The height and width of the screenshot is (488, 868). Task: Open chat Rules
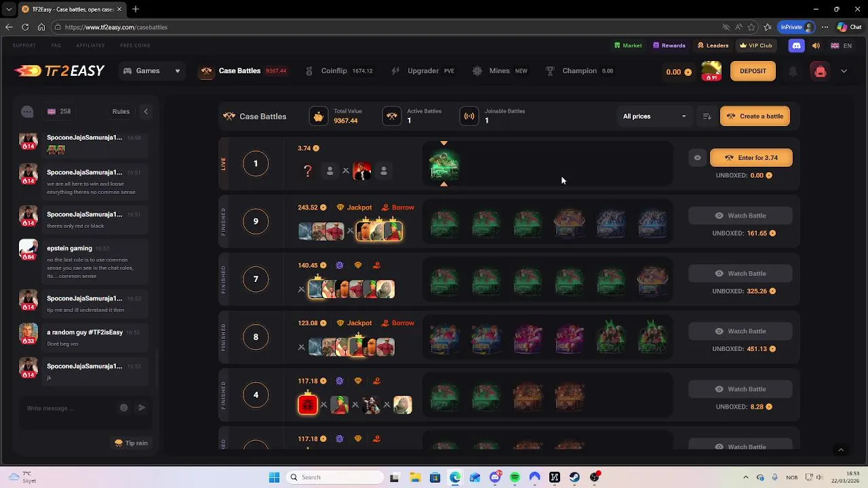coord(121,111)
